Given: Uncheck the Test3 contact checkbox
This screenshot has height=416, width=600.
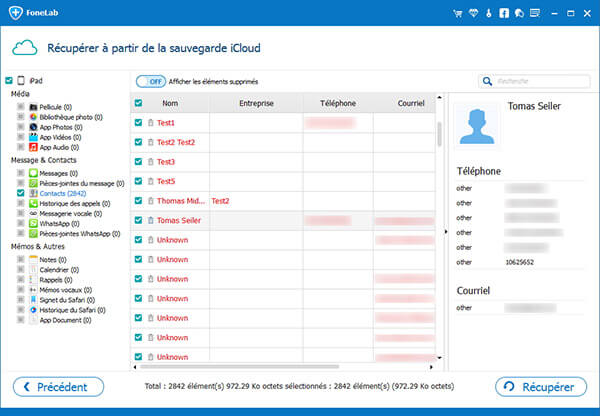Looking at the screenshot, I should [139, 162].
